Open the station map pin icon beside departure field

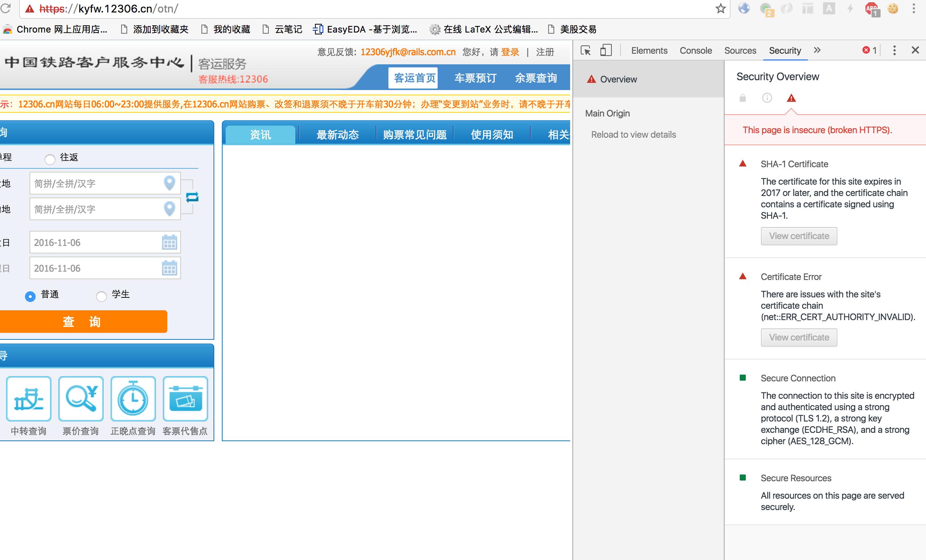pyautogui.click(x=170, y=184)
